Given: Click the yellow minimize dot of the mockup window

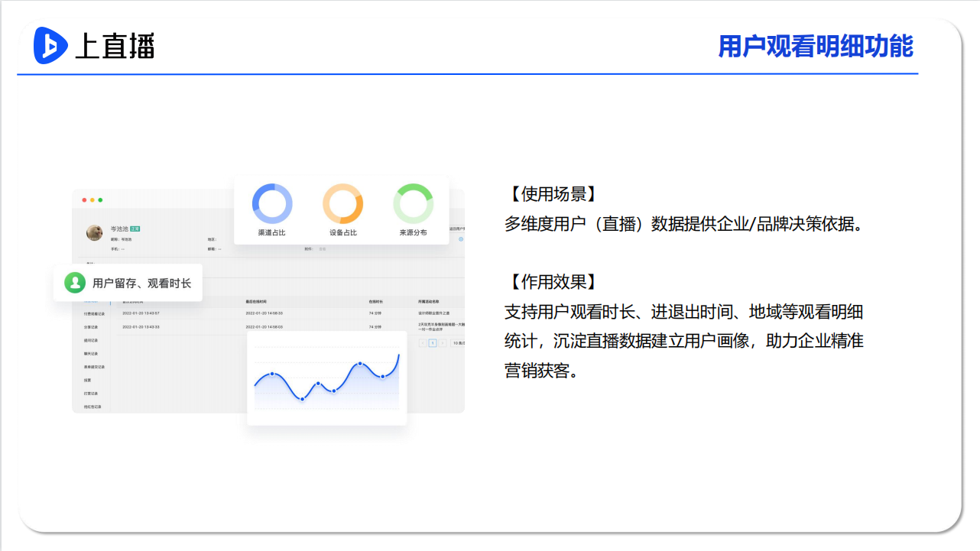Looking at the screenshot, I should coord(92,200).
